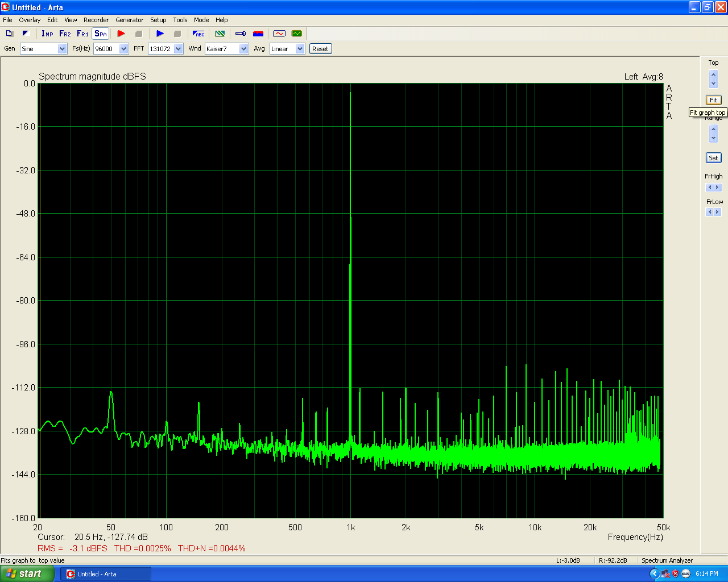This screenshot has width=728, height=582.
Task: Click the FrLow left arrow
Action: [709, 212]
